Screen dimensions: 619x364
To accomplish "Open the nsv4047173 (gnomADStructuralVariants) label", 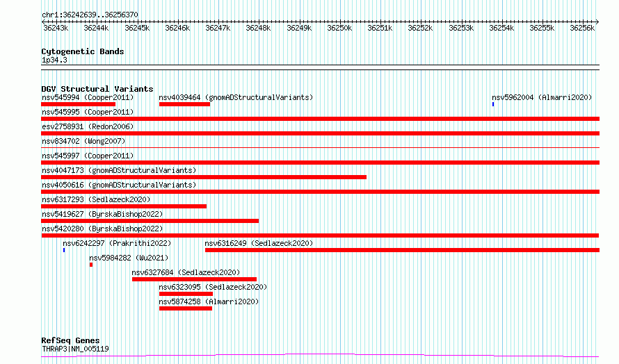I will tap(119, 170).
